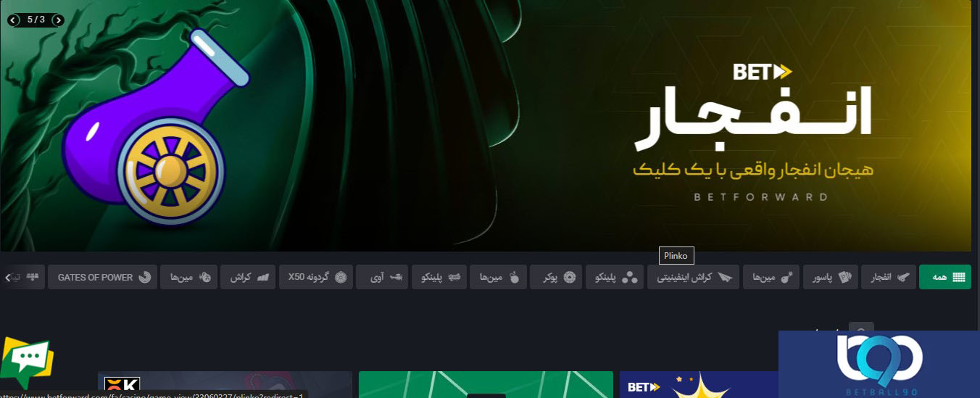Advance to the next banner slide
The height and width of the screenshot is (398, 980).
[x=58, y=20]
